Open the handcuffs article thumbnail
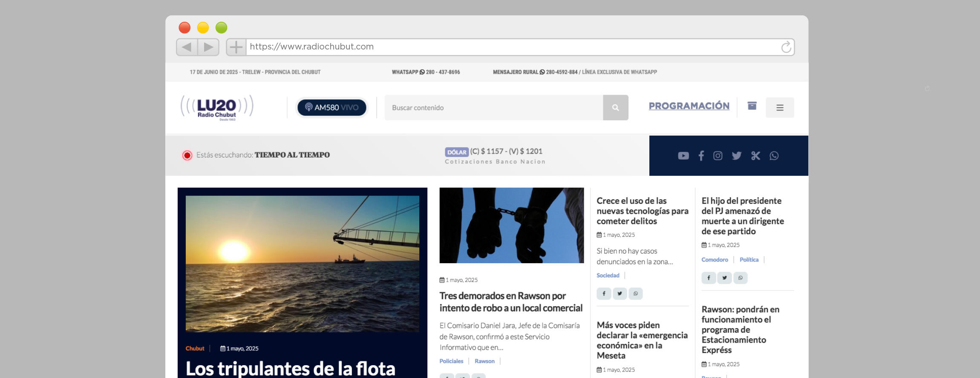The height and width of the screenshot is (378, 980). [511, 225]
